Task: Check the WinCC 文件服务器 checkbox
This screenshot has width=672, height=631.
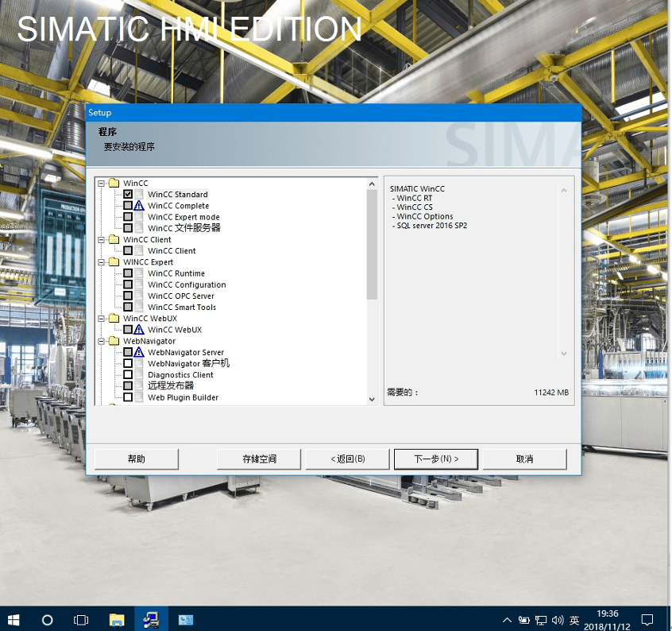Action: pyautogui.click(x=128, y=228)
